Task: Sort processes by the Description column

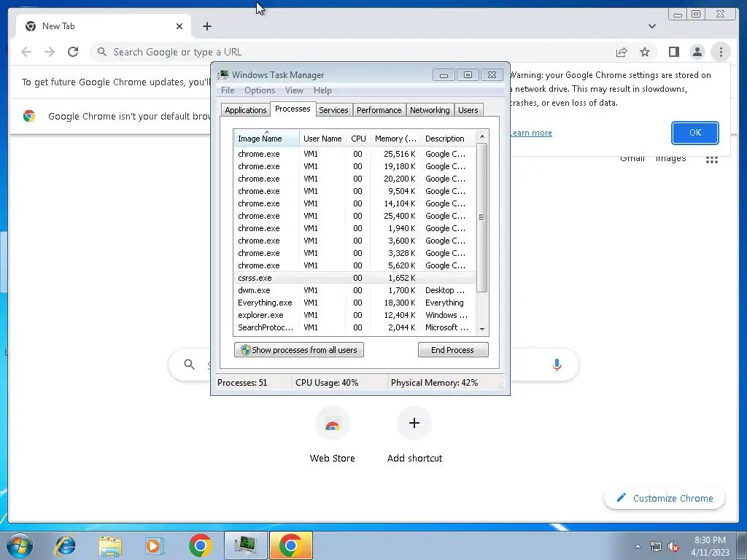Action: [x=448, y=138]
